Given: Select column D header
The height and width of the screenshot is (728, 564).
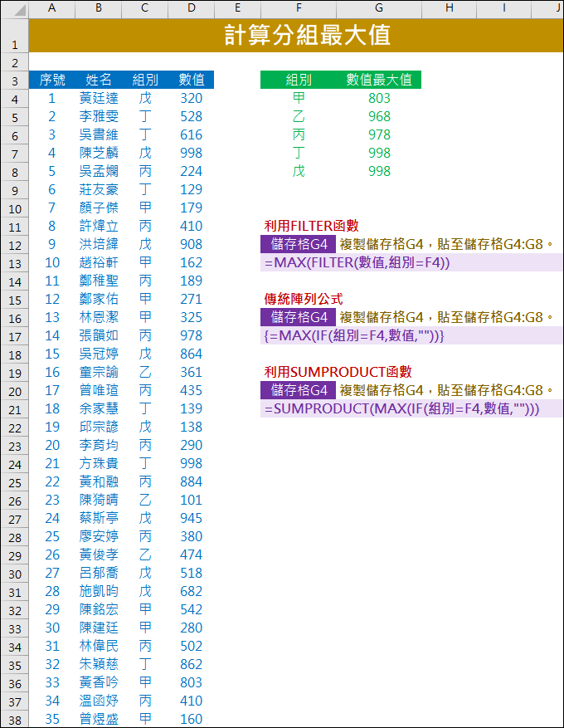Looking at the screenshot, I should tap(191, 8).
